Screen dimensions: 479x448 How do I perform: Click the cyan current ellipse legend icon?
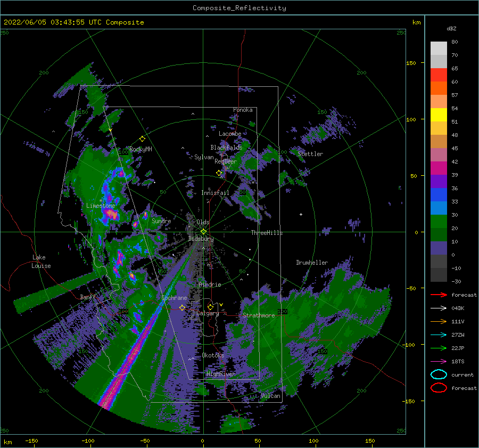tap(439, 374)
